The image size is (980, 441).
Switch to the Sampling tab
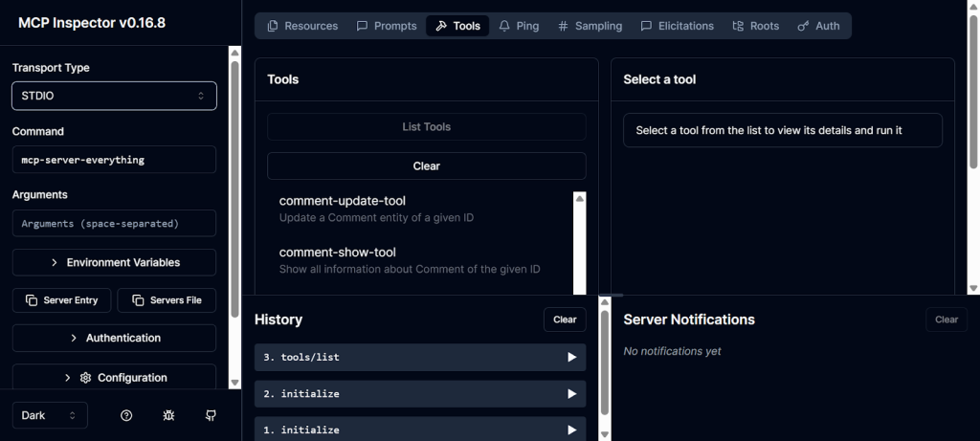[x=590, y=26]
